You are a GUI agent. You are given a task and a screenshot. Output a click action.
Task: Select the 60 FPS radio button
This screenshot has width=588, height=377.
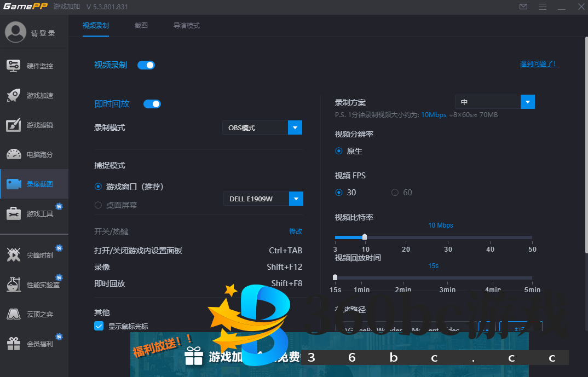tap(395, 192)
